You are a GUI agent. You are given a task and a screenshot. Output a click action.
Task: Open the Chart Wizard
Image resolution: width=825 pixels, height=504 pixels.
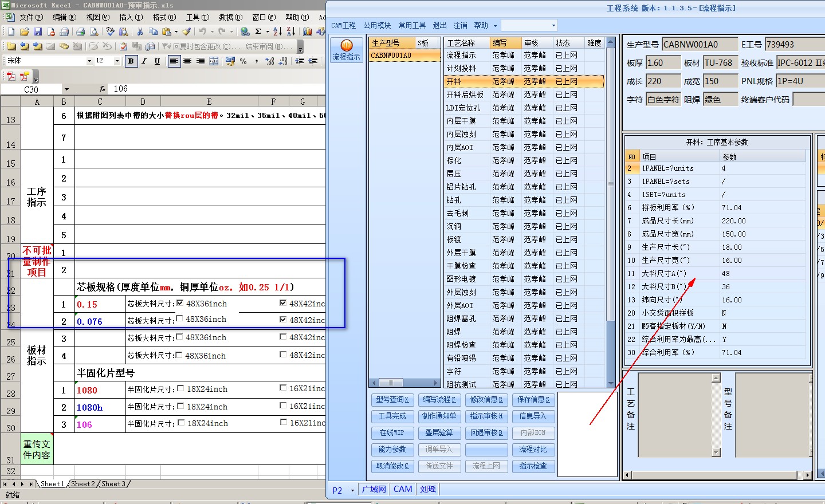pos(308,31)
